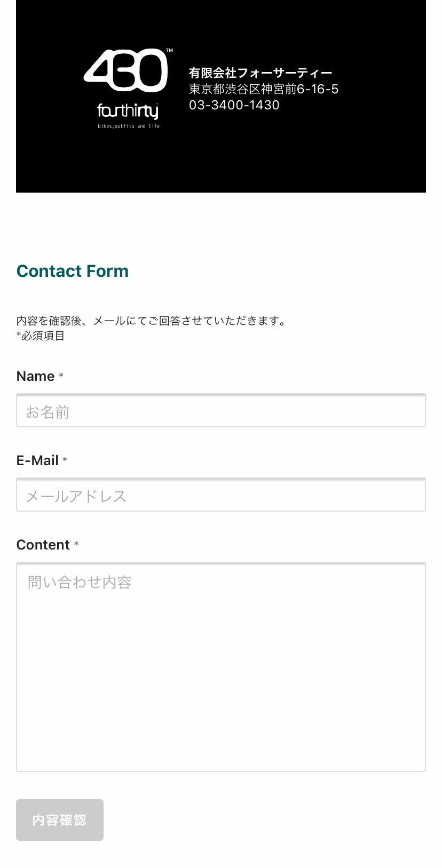Click the *必須項目 required-items note
Image resolution: width=442 pixels, height=868 pixels.
pyautogui.click(x=41, y=336)
